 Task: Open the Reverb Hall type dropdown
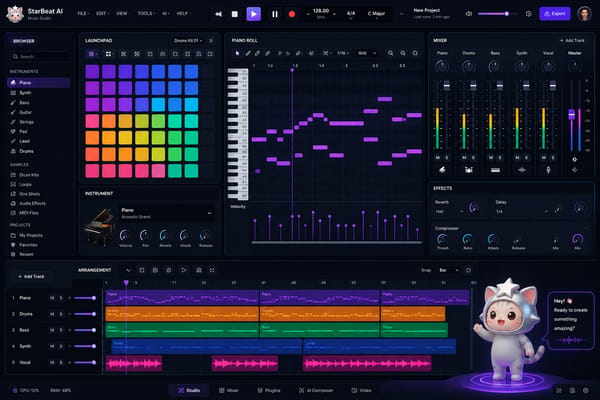(x=449, y=211)
